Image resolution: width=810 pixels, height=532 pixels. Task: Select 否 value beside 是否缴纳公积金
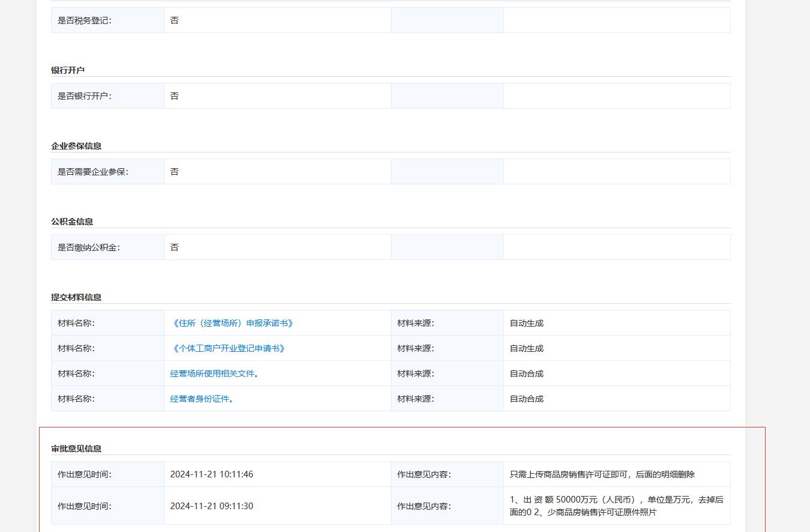[x=174, y=247]
